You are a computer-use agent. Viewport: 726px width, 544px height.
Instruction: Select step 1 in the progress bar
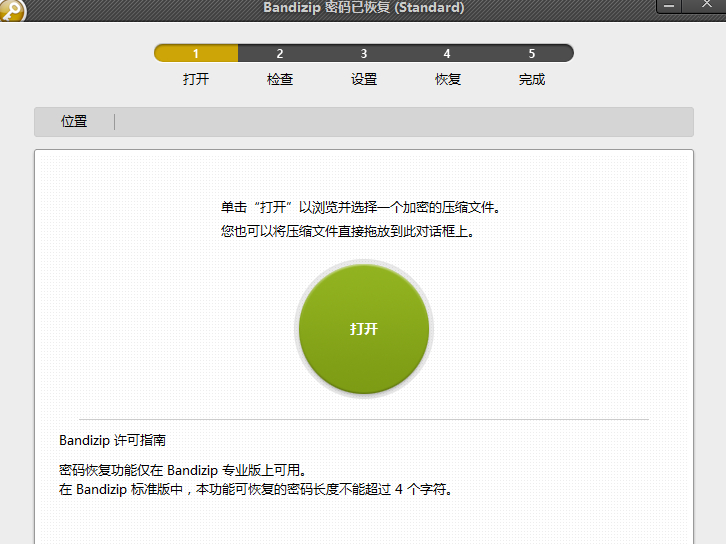(x=196, y=53)
